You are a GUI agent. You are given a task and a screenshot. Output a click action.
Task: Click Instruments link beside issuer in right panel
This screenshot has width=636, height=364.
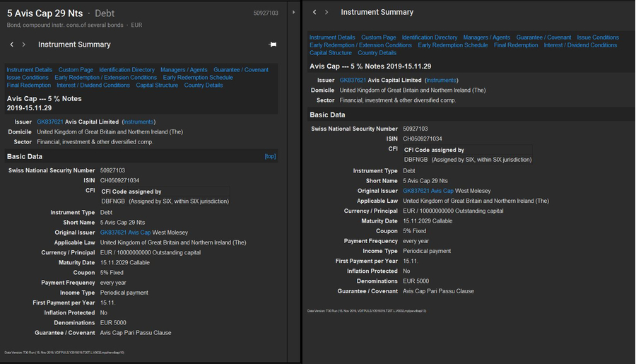point(442,81)
